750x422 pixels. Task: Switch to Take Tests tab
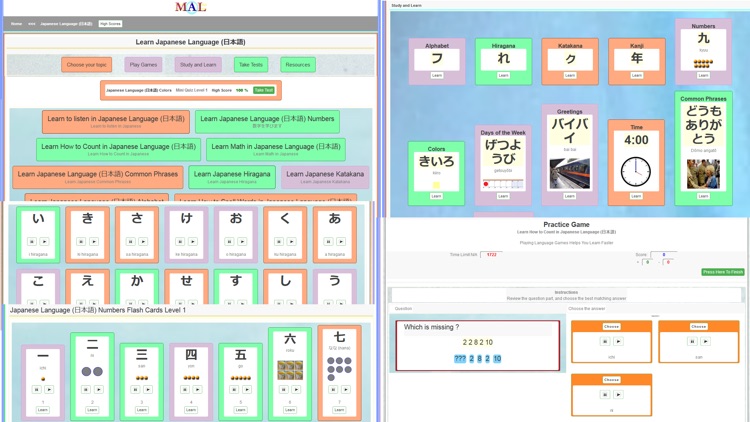coord(251,65)
